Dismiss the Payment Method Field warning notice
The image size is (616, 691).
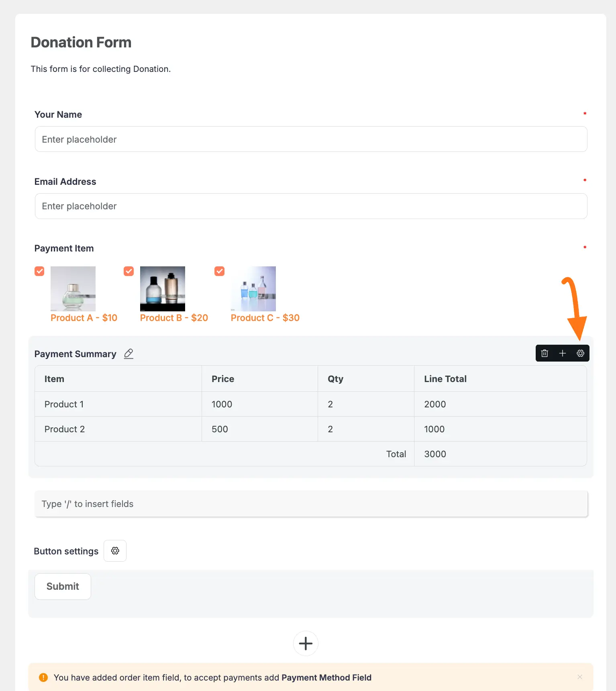(x=580, y=677)
